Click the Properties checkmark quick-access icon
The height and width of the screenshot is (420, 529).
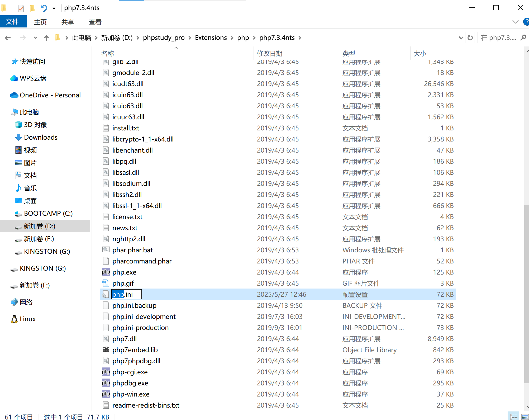coord(21,8)
